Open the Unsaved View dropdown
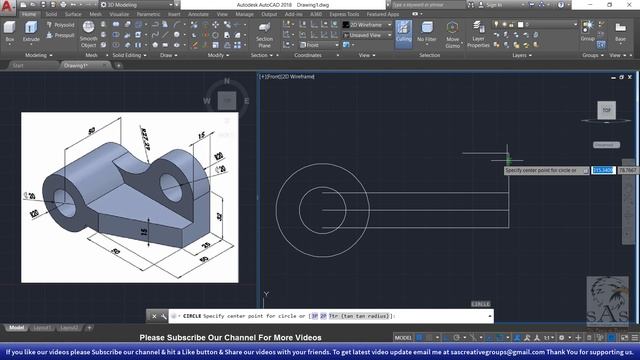Screen dimensions: 640x360 [367, 36]
